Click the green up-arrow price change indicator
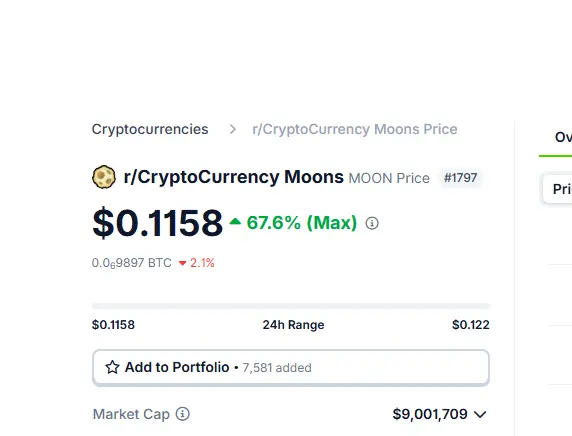This screenshot has height=436, width=572. (235, 221)
